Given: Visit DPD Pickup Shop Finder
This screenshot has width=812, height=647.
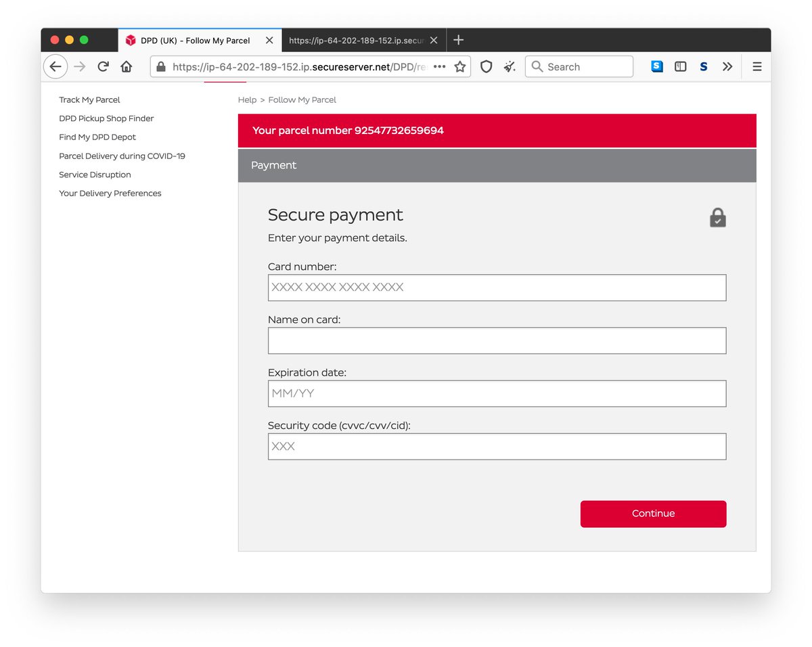Looking at the screenshot, I should coord(106,118).
